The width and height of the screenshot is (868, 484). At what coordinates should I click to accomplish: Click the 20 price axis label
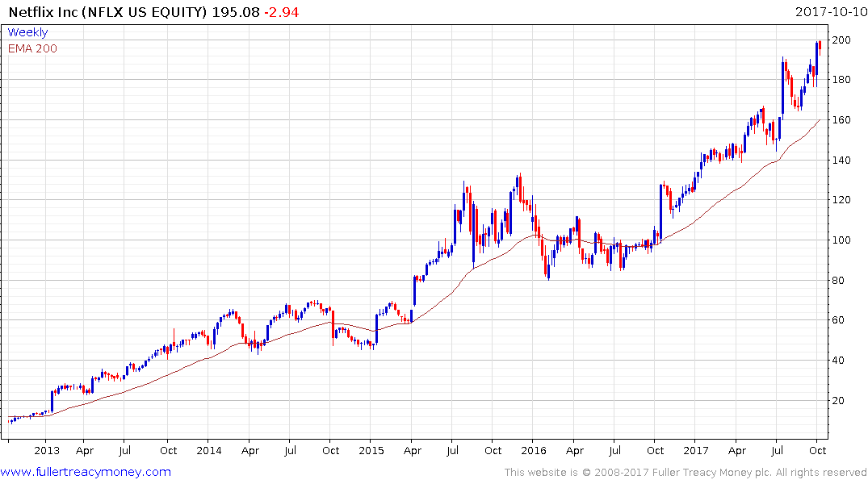[x=838, y=400]
